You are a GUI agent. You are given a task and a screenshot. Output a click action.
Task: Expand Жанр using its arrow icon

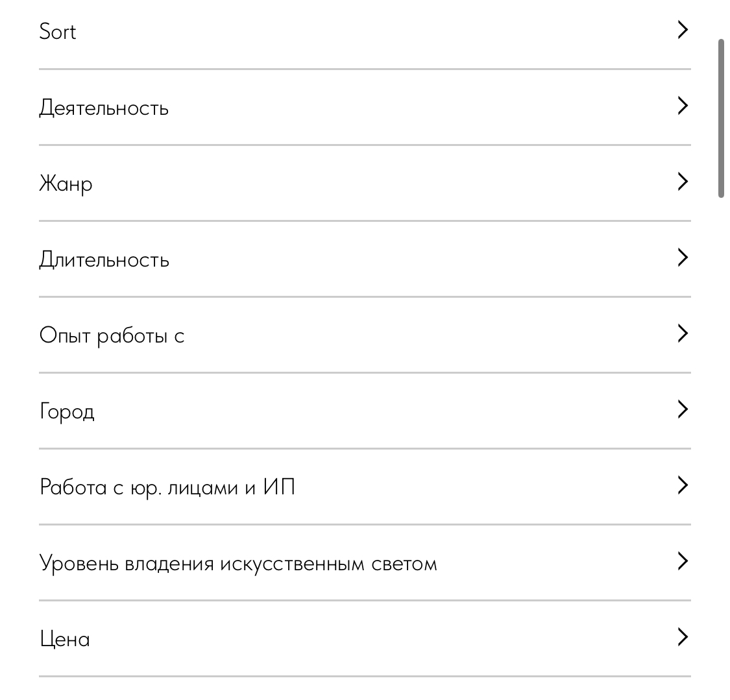(683, 182)
